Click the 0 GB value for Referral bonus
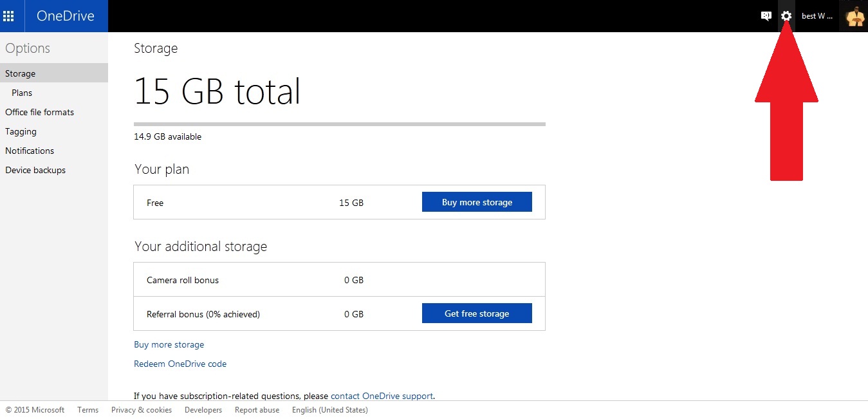 tap(354, 314)
